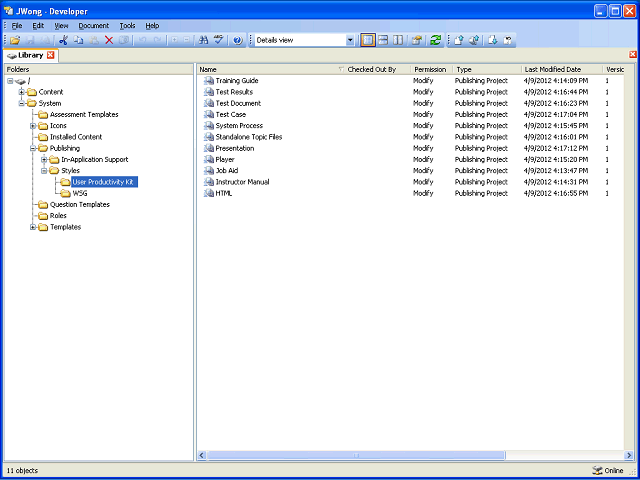Switch to single pane layout view
Image resolution: width=640 pixels, height=480 pixels.
(x=368, y=40)
